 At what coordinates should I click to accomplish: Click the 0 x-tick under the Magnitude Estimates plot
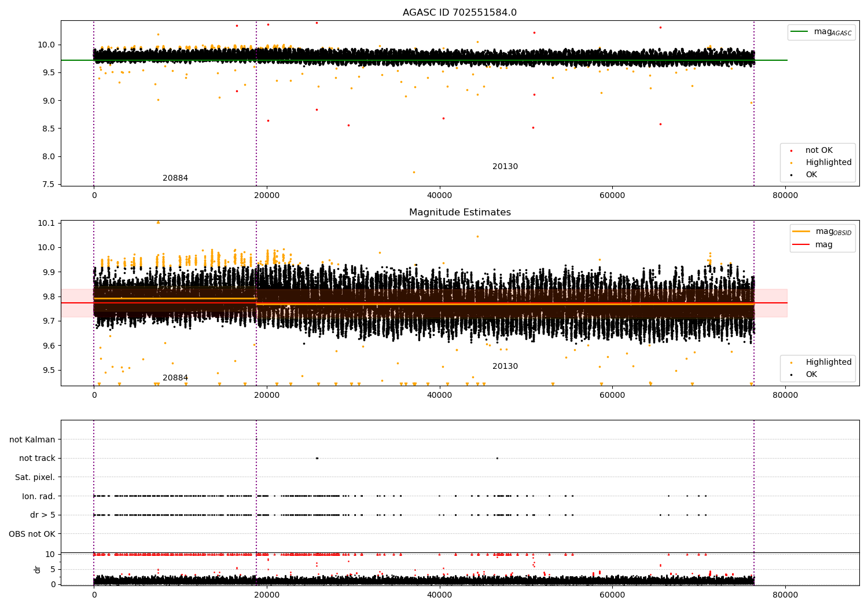pyautogui.click(x=94, y=395)
